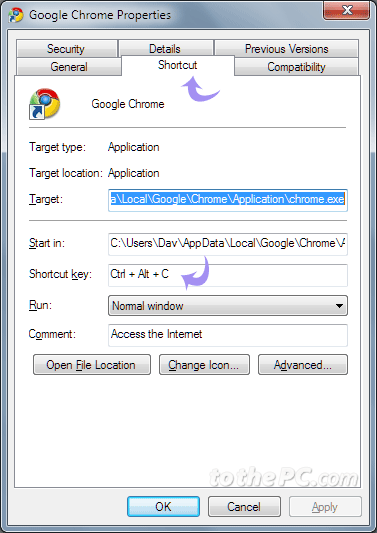Open the Previous Versions tab

(x=286, y=49)
